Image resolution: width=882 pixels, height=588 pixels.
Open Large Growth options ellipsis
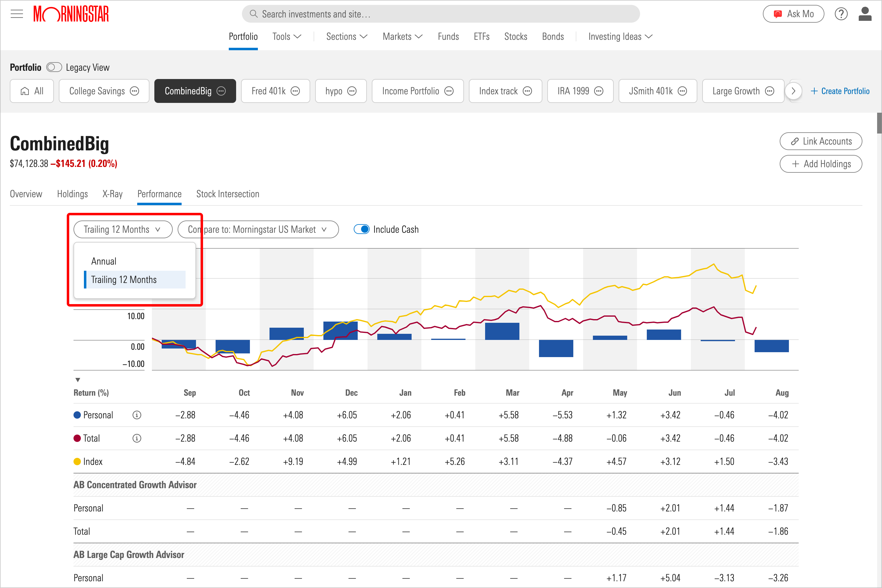coord(770,91)
